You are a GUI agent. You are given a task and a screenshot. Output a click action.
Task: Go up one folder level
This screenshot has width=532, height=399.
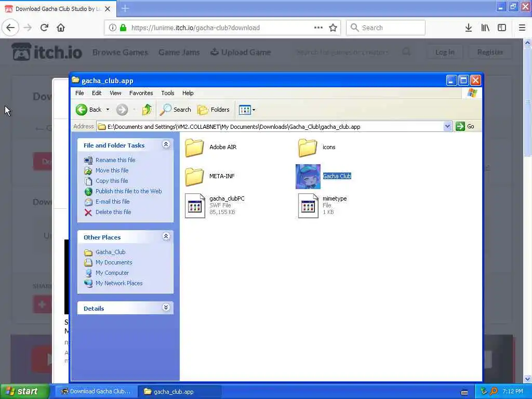coord(147,110)
